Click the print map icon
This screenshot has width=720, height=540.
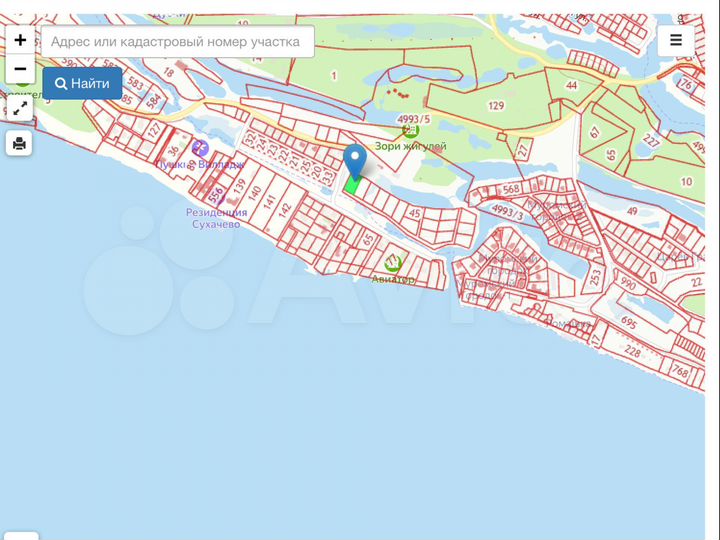[19, 144]
